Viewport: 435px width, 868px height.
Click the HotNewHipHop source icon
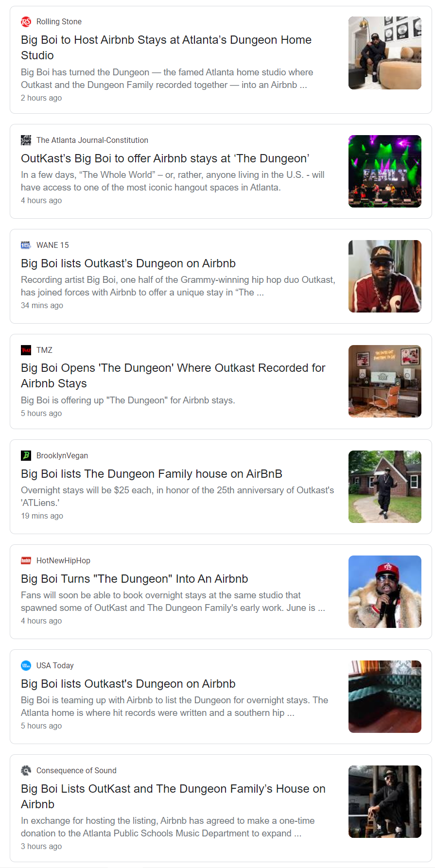click(26, 560)
